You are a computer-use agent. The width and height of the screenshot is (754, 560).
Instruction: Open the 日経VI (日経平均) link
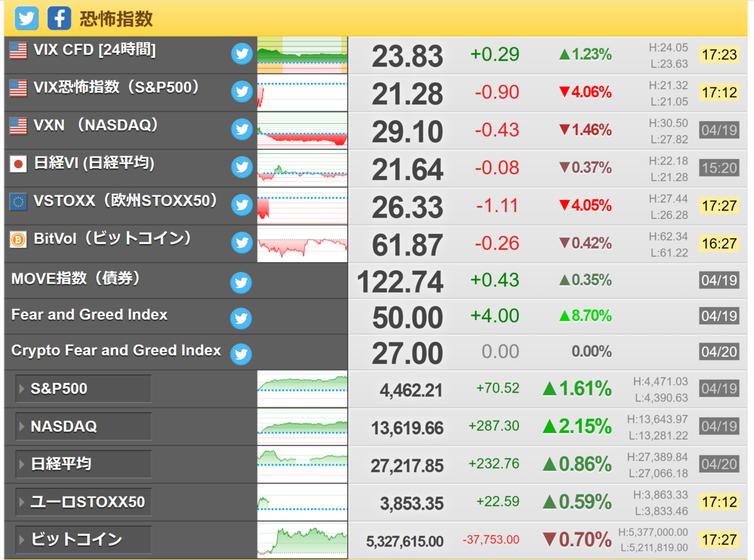click(94, 163)
